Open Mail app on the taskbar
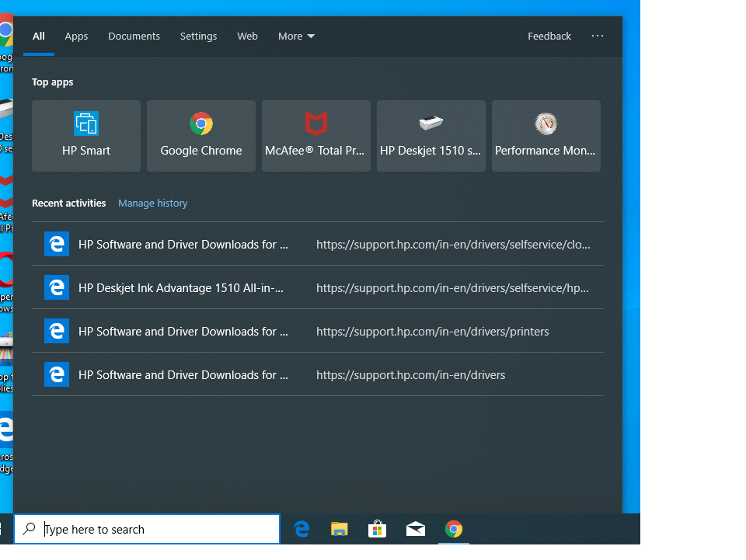746x560 pixels. click(x=415, y=529)
